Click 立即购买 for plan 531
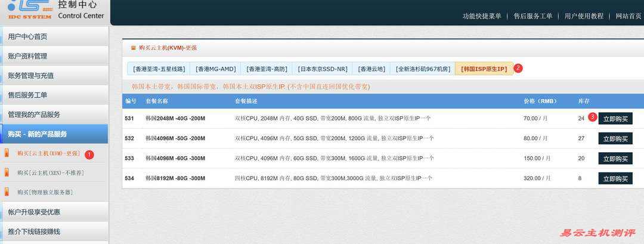The height and width of the screenshot is (244, 644). coord(615,118)
